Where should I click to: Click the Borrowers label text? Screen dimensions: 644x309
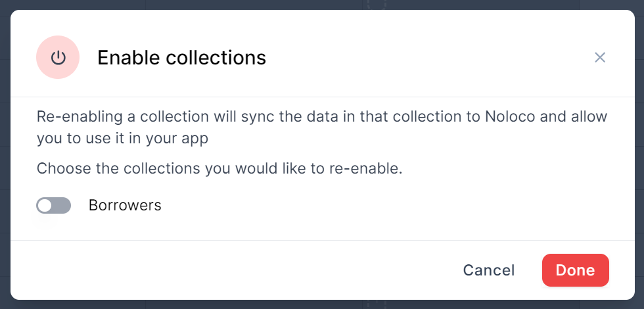coord(125,206)
